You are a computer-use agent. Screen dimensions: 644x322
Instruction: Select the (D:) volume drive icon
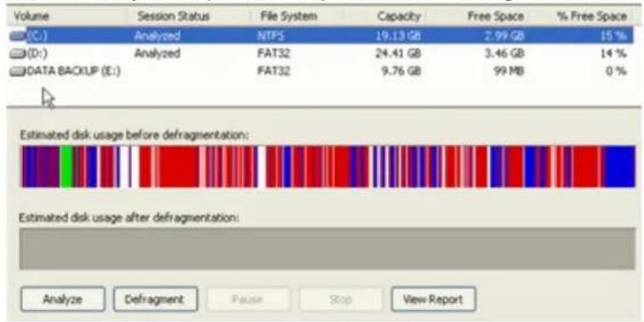point(18,54)
